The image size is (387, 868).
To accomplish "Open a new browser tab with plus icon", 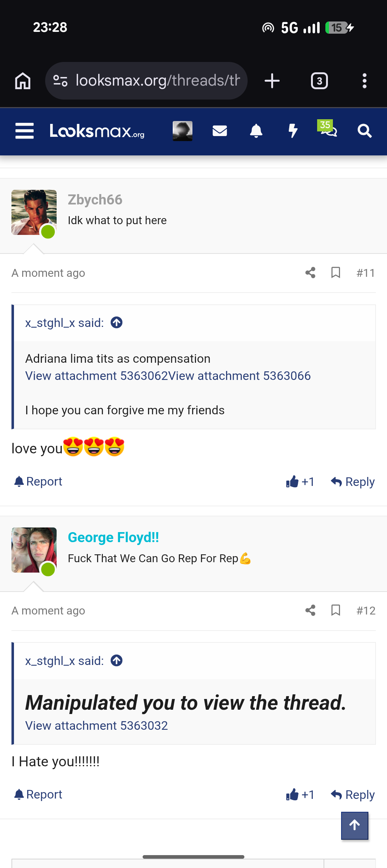I will click(272, 81).
